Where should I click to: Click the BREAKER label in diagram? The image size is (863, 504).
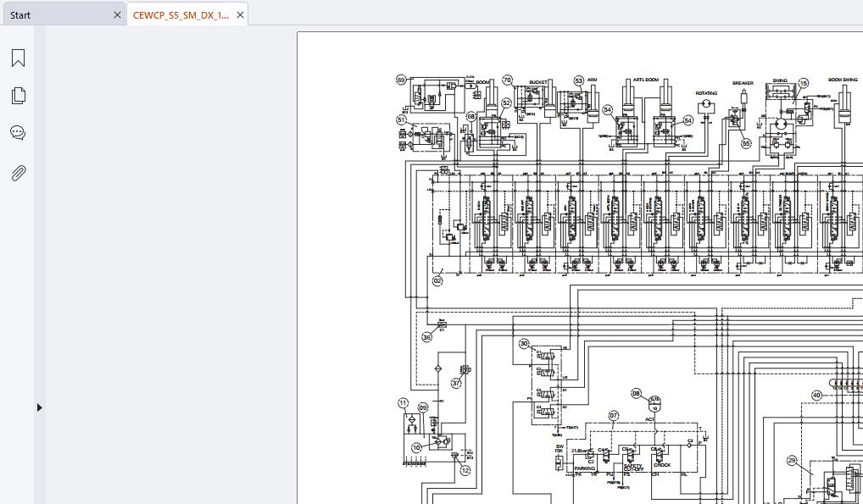743,83
